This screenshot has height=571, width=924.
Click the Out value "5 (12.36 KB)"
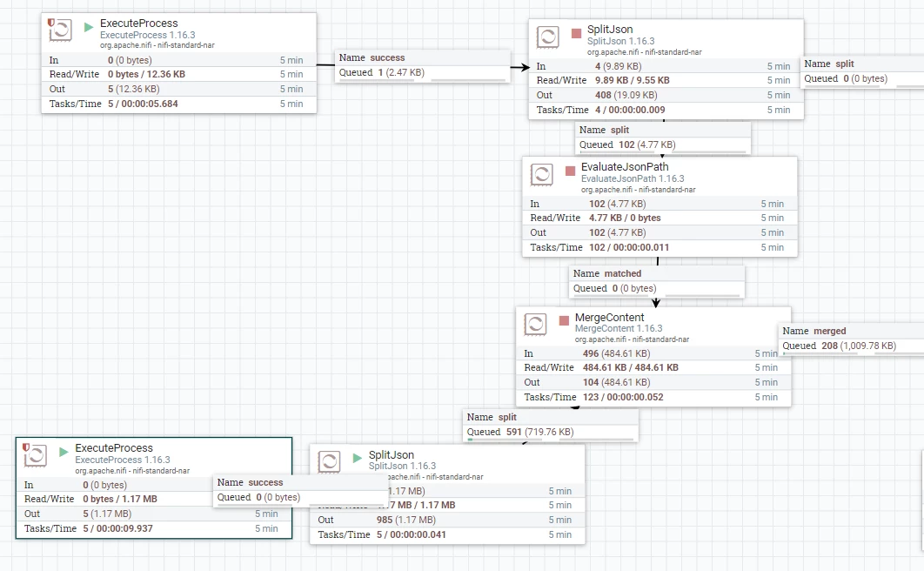pos(134,89)
